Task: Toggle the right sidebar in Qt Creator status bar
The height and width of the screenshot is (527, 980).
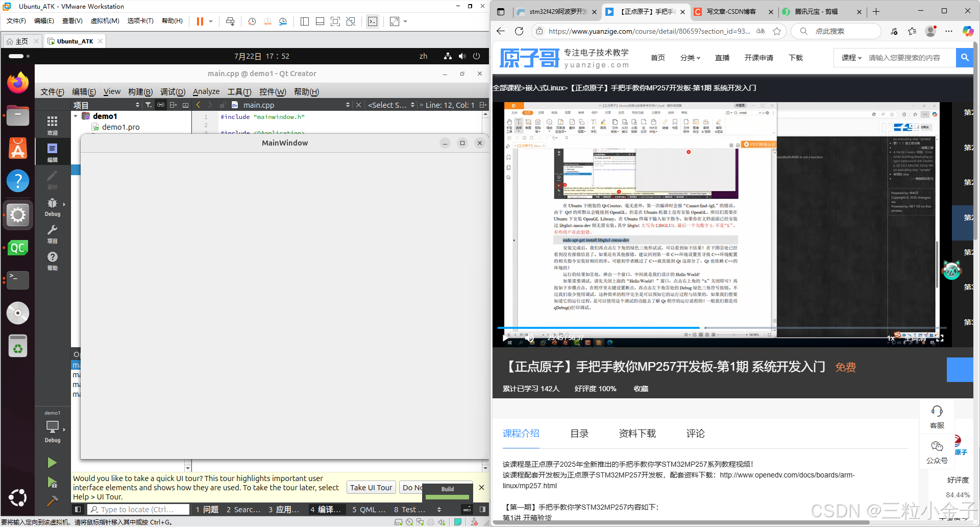Action: (482, 509)
